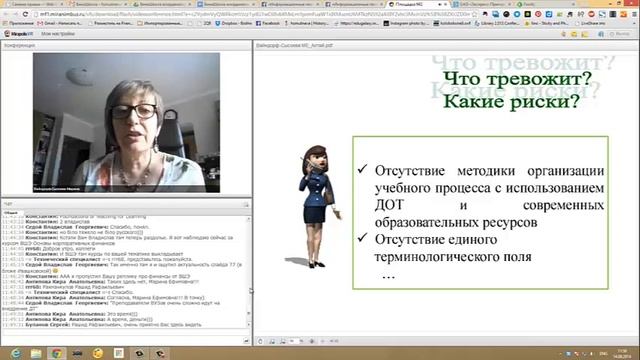
Task: Select the PDF document tab above the slide
Action: click(294, 45)
